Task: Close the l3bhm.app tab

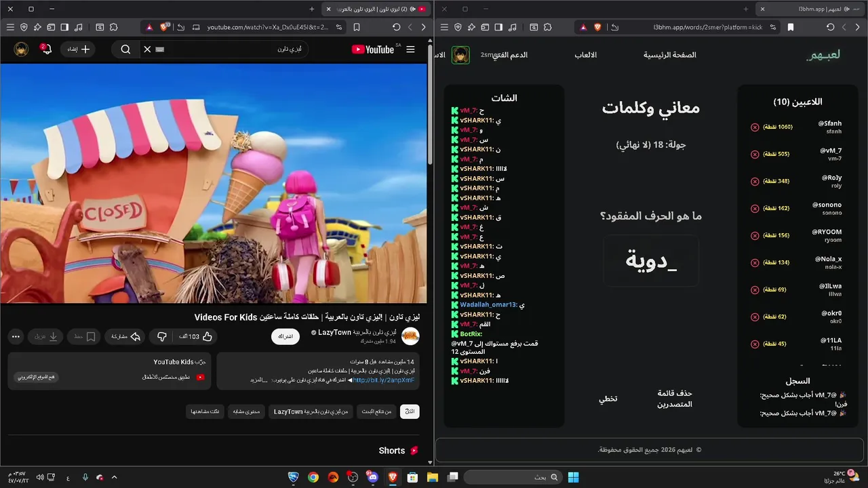Action: [763, 9]
